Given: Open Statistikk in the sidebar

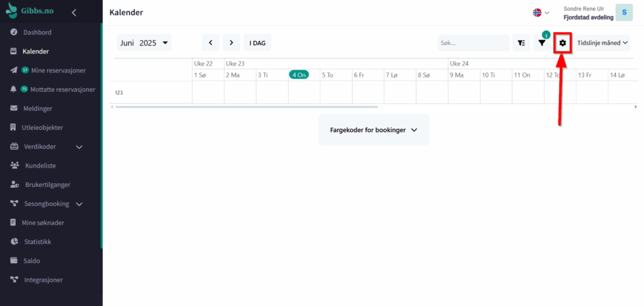Looking at the screenshot, I should (37, 242).
